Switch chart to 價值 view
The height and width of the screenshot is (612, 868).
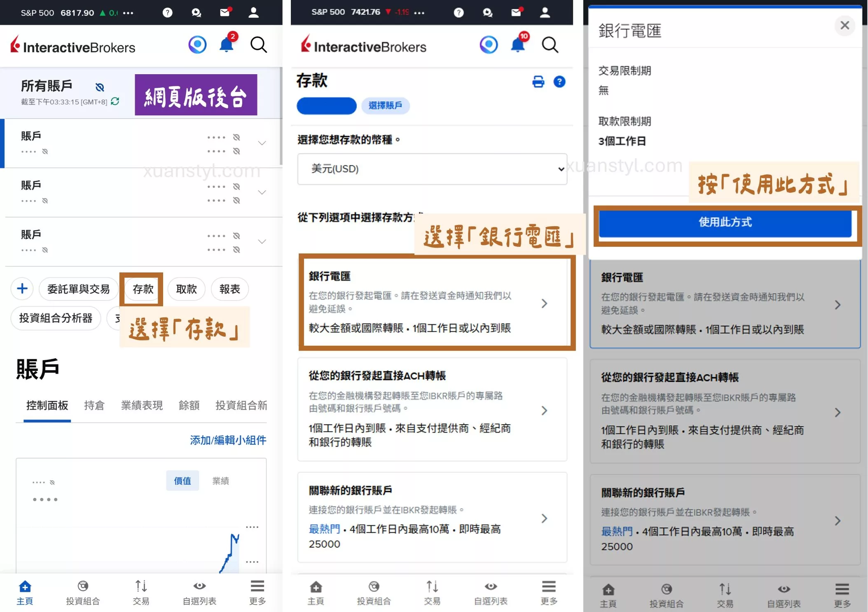point(182,481)
